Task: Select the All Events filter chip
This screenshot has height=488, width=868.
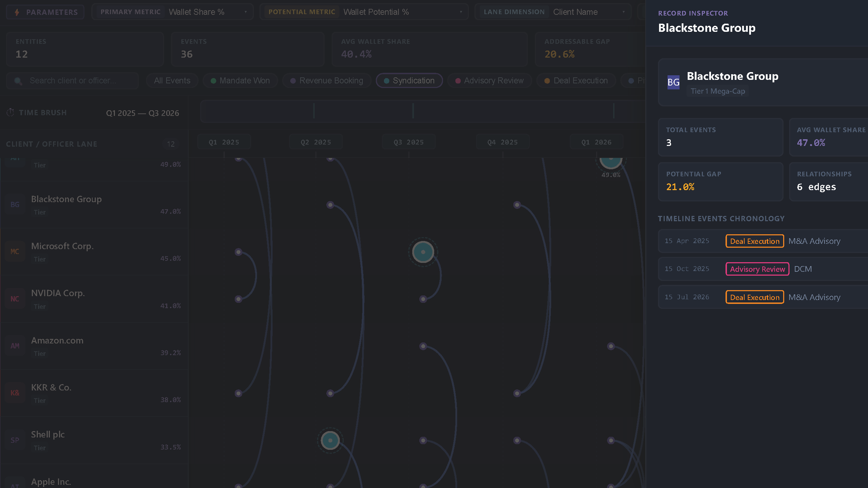Action: coord(172,81)
